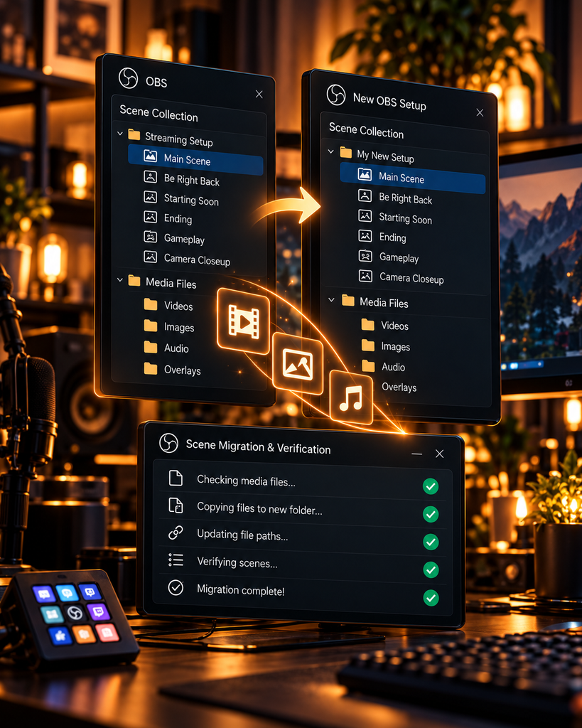Click Be Right Back icon in New OBS Setup
Viewport: 582px width, 728px height.
pyautogui.click(x=365, y=196)
